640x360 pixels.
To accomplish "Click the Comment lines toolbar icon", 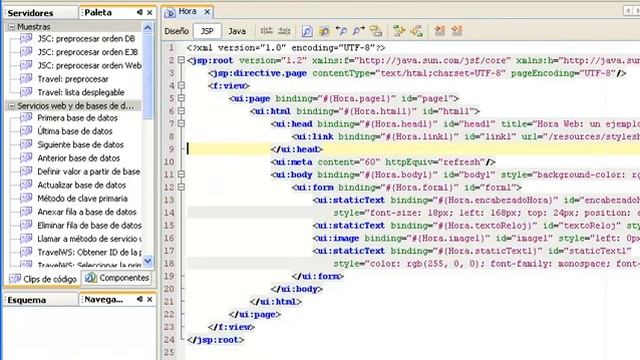I will tap(440, 31).
